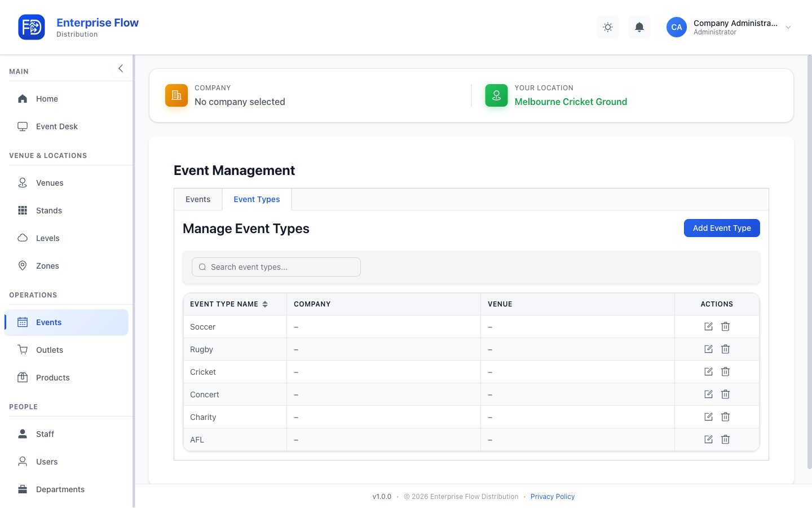812x508 pixels.
Task: Click the orange company building icon
Action: pyautogui.click(x=176, y=95)
